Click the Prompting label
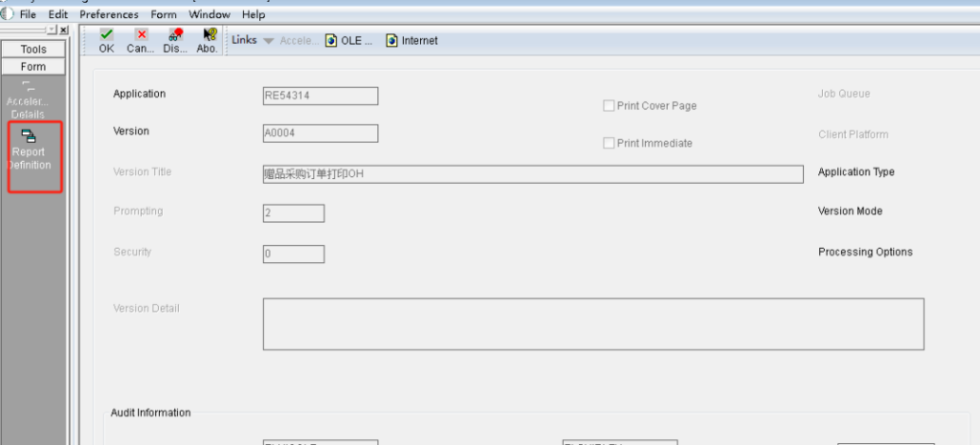This screenshot has width=980, height=445. pos(138,211)
